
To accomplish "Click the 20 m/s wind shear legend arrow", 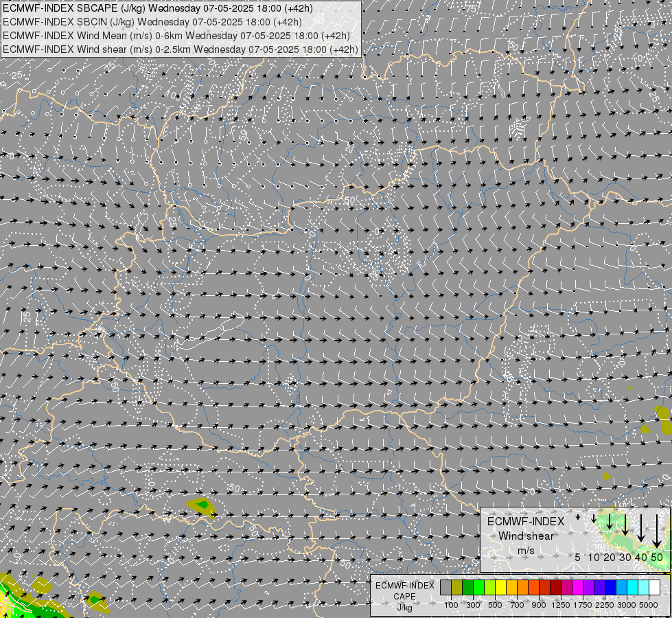I will 610,521.
